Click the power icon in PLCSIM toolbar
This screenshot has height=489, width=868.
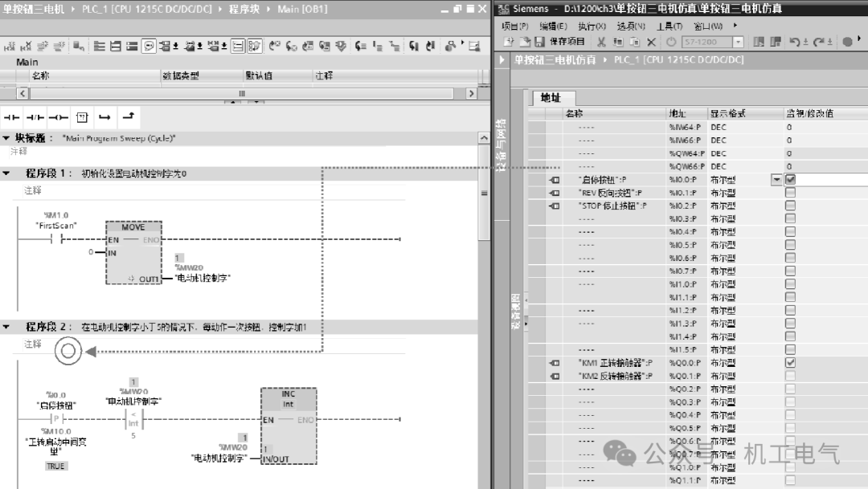(671, 42)
